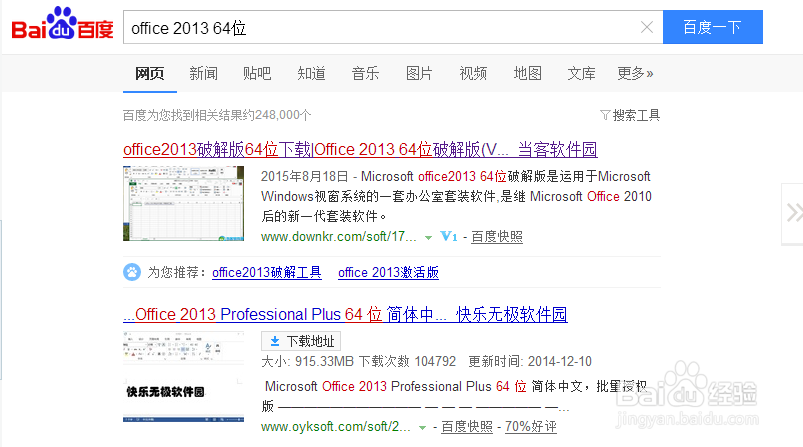Click the paw icon beside 为您推荐
This screenshot has height=447, width=803.
pos(132,272)
